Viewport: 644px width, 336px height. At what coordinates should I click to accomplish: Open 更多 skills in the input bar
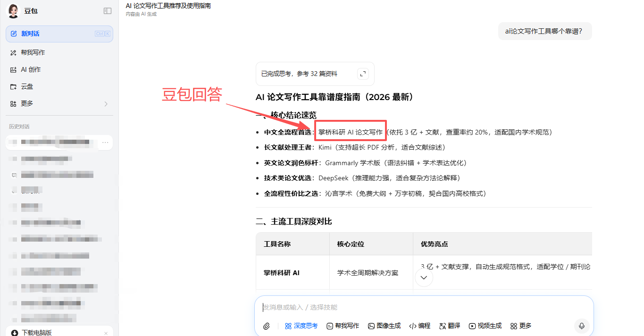521,326
